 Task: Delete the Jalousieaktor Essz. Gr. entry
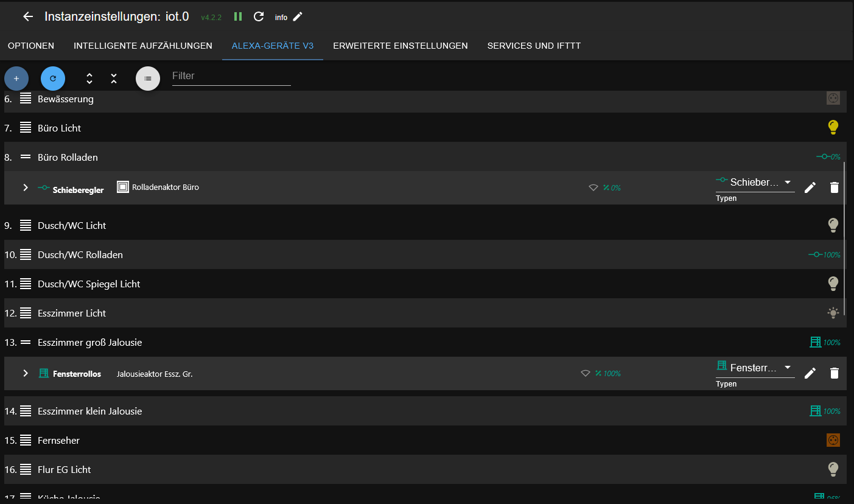click(835, 373)
